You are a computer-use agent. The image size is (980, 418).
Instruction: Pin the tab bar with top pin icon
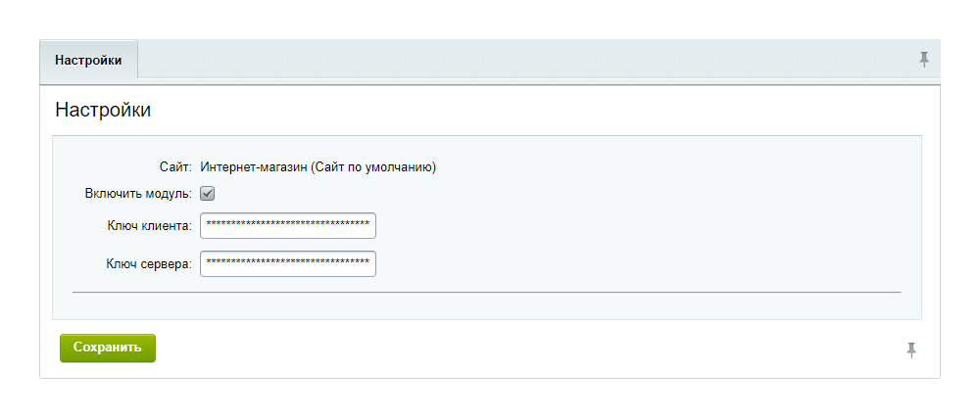pyautogui.click(x=923, y=60)
